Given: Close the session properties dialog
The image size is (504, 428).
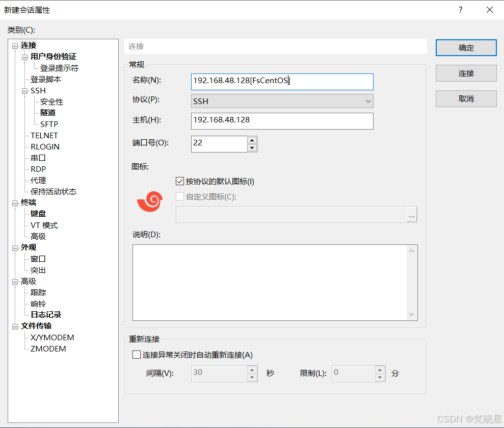Looking at the screenshot, I should 490,10.
